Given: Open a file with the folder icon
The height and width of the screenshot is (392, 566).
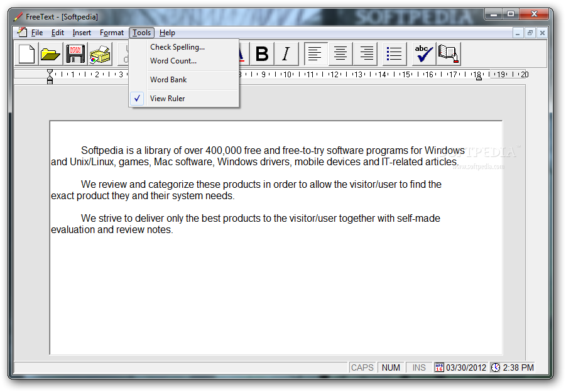Looking at the screenshot, I should tap(50, 54).
